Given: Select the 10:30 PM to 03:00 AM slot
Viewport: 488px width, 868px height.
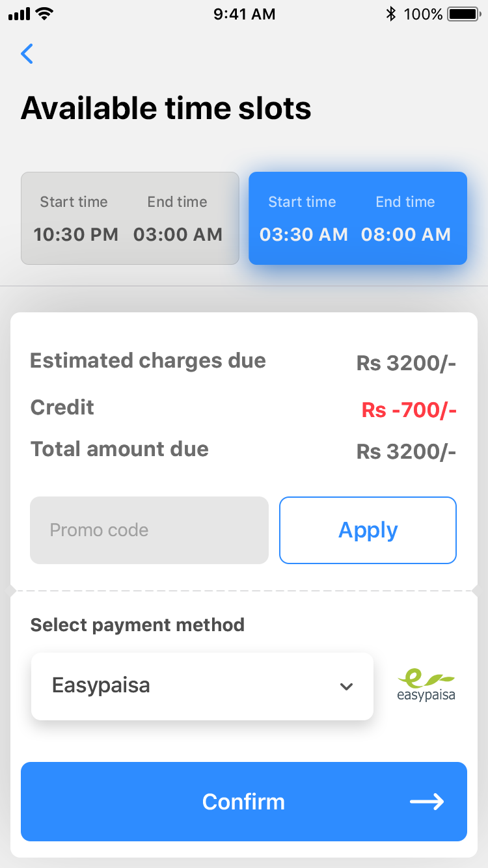Looking at the screenshot, I should click(x=130, y=219).
